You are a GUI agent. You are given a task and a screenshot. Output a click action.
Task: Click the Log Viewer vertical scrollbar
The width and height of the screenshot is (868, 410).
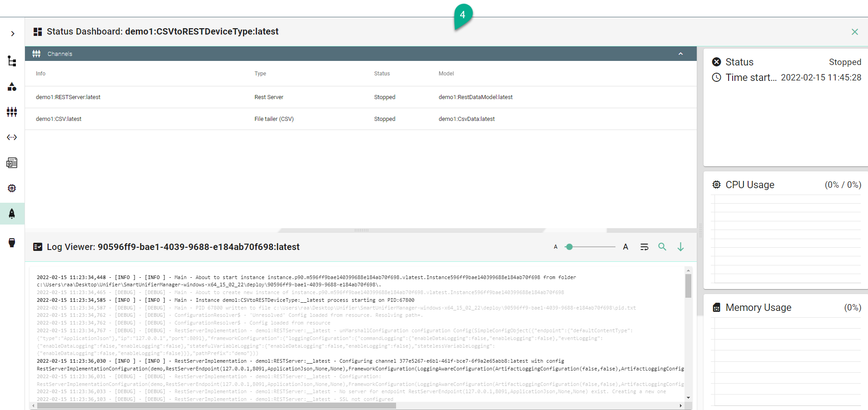coord(688,286)
